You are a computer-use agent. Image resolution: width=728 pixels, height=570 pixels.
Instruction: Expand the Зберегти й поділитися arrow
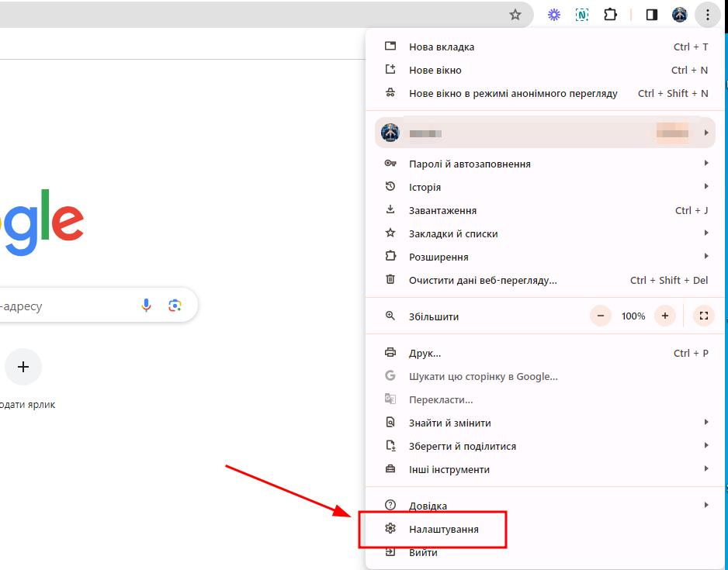coord(706,445)
